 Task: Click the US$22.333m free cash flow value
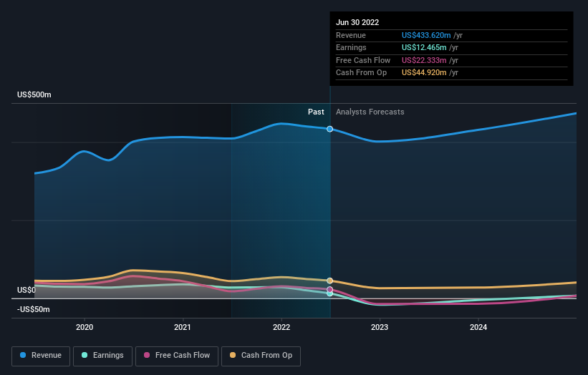424,60
